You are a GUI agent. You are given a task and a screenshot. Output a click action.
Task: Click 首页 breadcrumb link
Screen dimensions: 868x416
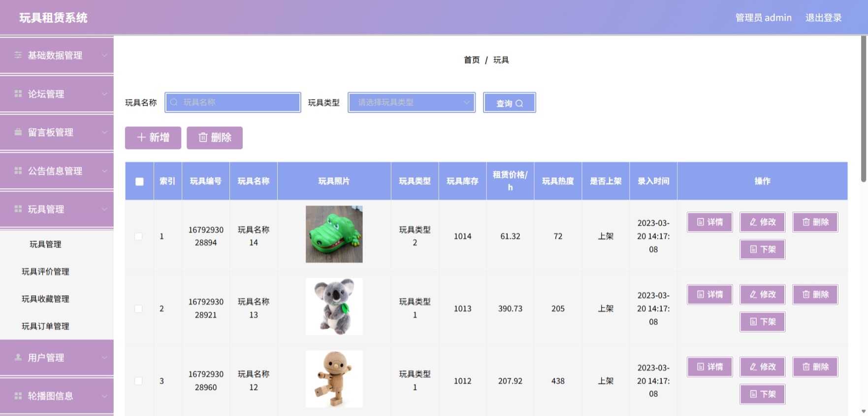tap(472, 60)
